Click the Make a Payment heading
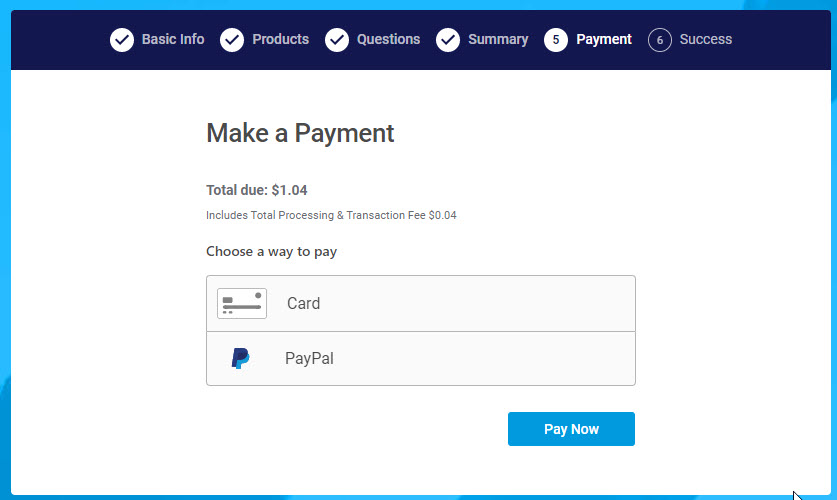The image size is (837, 500). (x=300, y=133)
